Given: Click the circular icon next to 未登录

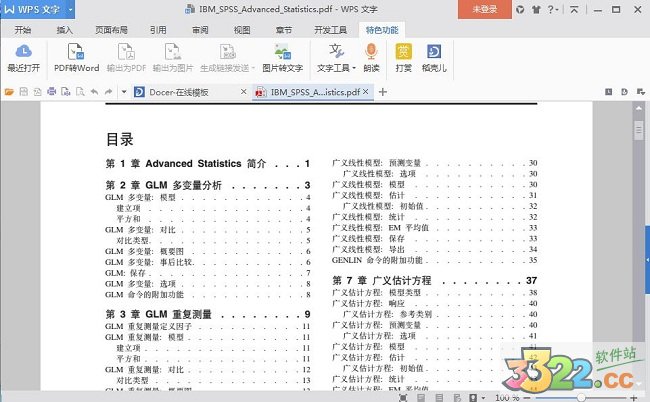Looking at the screenshot, I should click(x=520, y=9).
